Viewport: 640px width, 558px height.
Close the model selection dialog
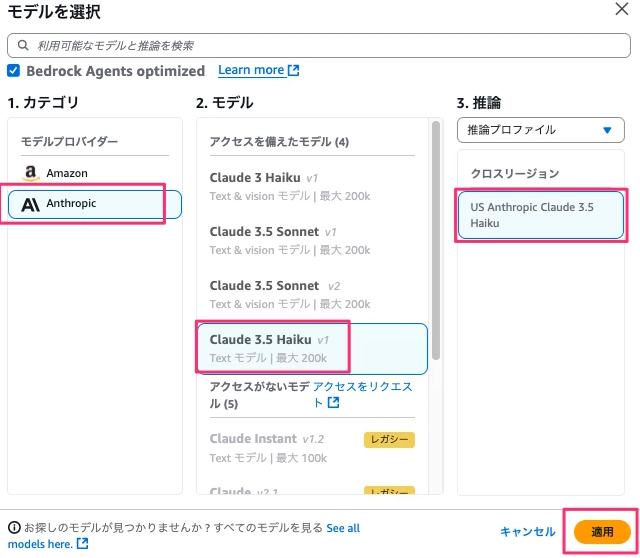(622, 9)
